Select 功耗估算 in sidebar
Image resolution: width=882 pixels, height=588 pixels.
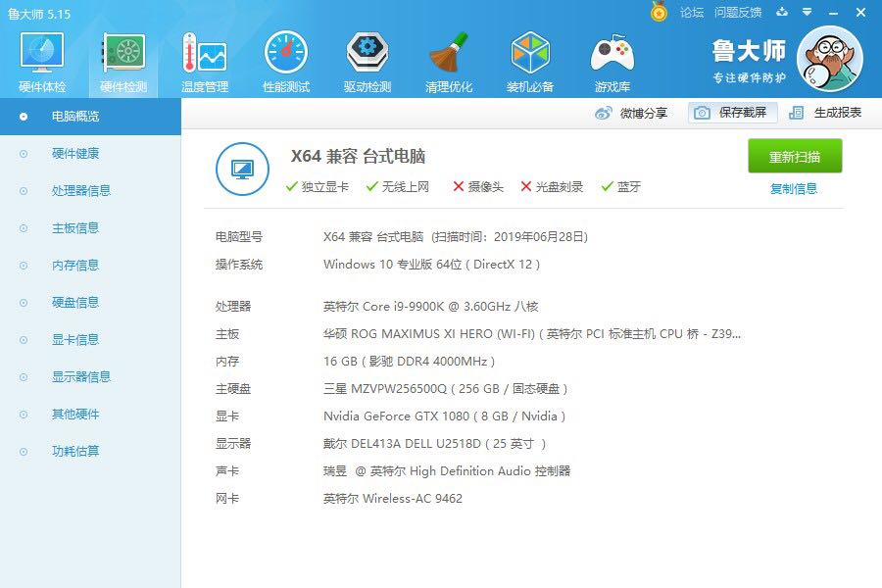point(90,451)
